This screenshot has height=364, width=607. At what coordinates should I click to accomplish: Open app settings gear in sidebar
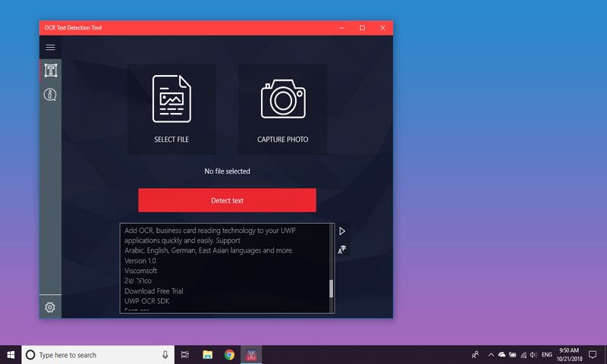[x=50, y=307]
